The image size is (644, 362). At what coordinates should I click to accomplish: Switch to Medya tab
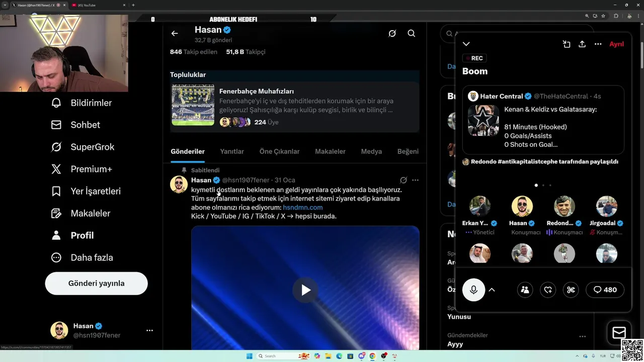coord(371,151)
